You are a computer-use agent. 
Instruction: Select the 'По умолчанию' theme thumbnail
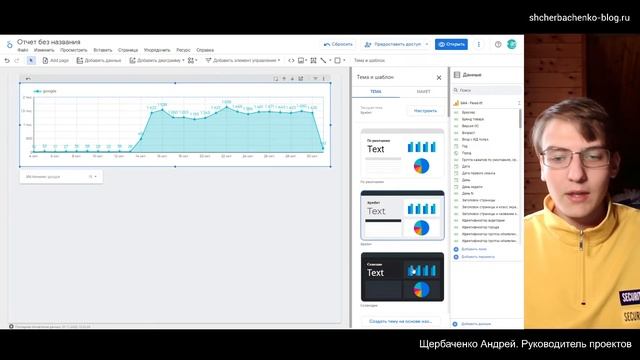pos(402,153)
